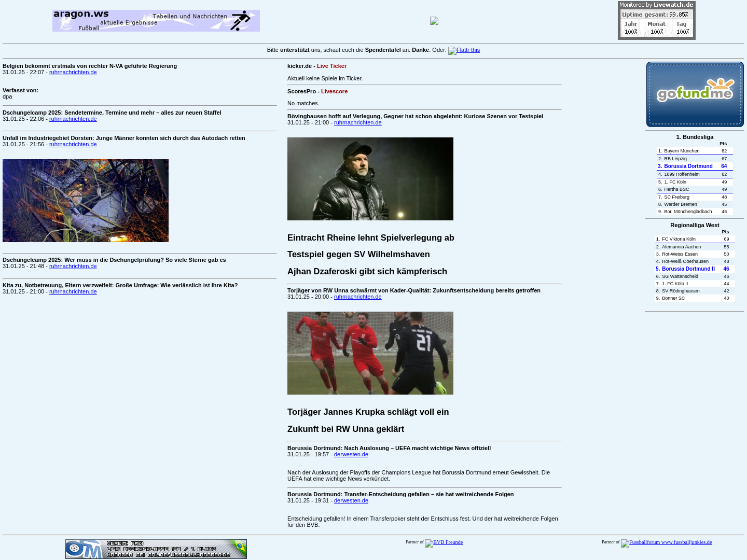The width and height of the screenshot is (747, 560).
Task: Click the broken image icon in header center
Action: (x=434, y=21)
